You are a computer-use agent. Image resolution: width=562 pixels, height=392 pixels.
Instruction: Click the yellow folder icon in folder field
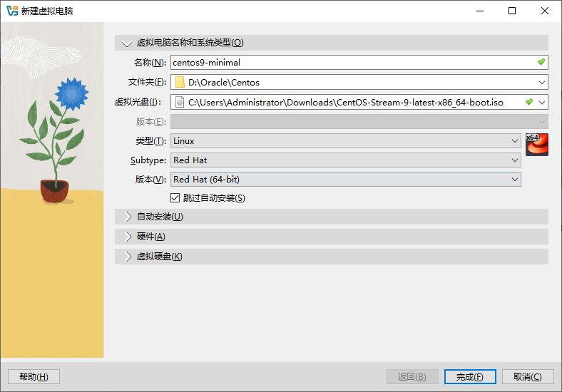(180, 83)
